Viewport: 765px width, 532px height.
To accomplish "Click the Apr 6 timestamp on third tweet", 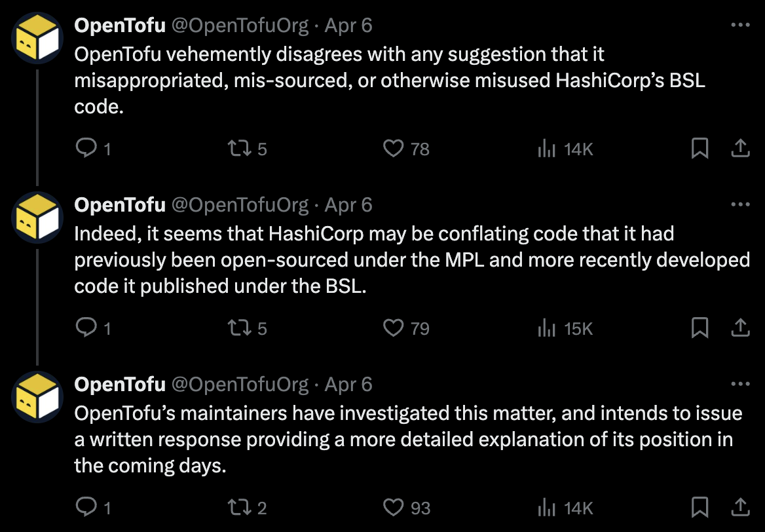I will pos(348,384).
